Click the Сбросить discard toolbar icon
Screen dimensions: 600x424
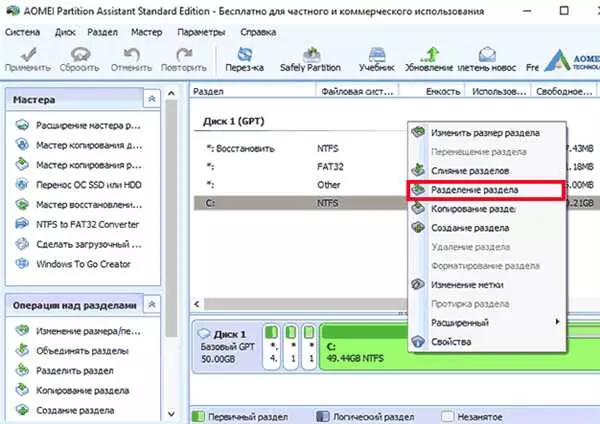[x=80, y=54]
